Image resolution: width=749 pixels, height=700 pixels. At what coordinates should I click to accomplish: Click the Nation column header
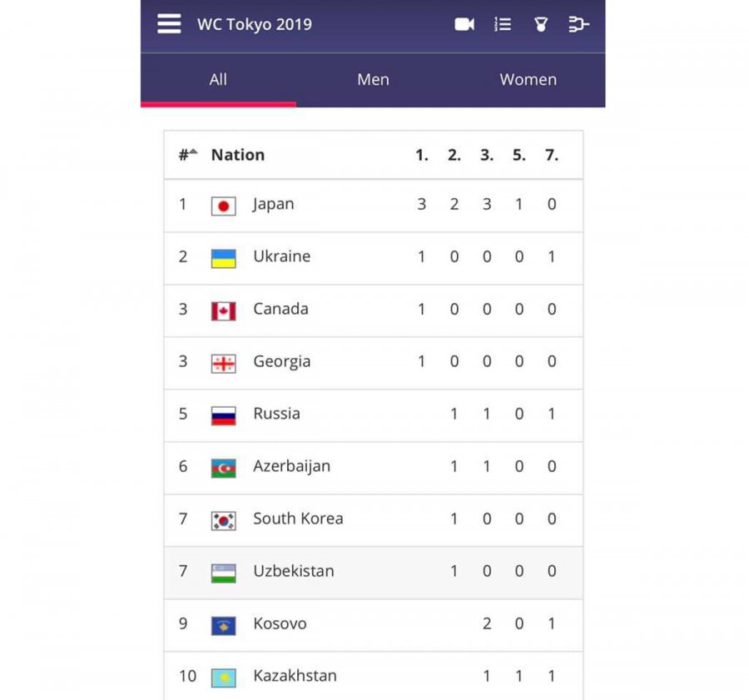(238, 155)
